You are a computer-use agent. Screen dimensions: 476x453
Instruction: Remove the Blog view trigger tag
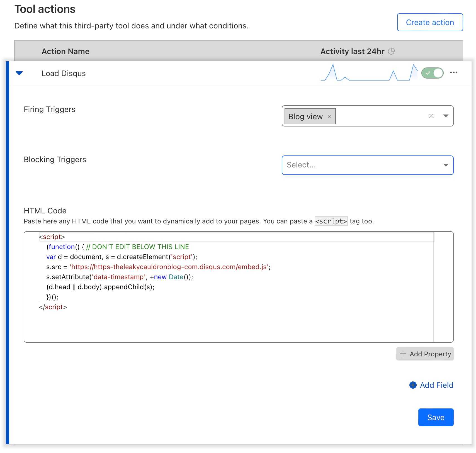pyautogui.click(x=330, y=116)
